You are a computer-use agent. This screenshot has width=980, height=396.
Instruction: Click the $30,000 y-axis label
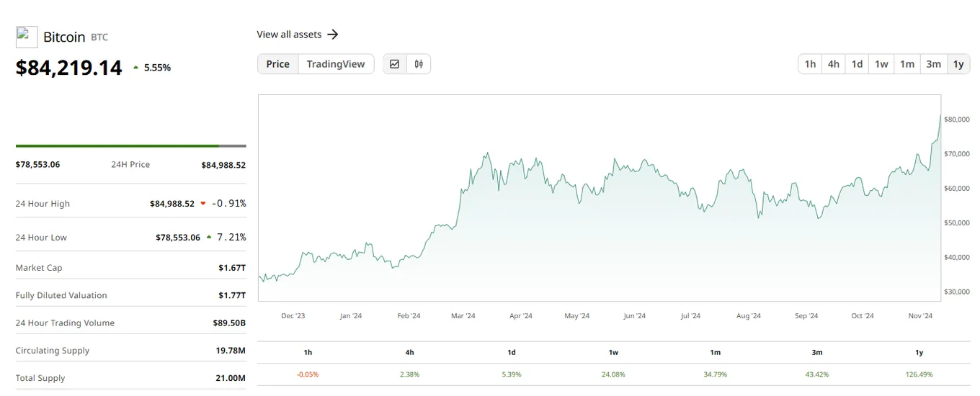957,292
